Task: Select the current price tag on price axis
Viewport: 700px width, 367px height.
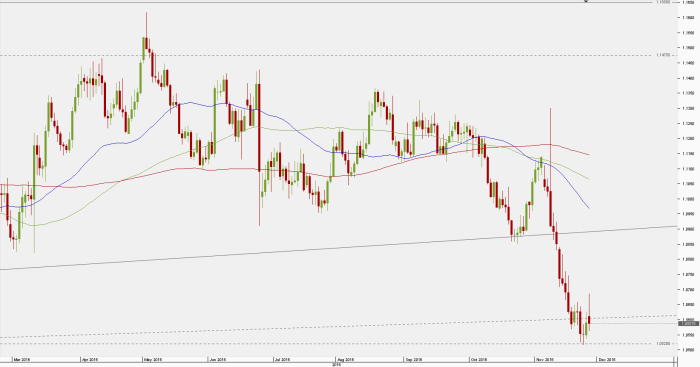Action: pyautogui.click(x=689, y=323)
